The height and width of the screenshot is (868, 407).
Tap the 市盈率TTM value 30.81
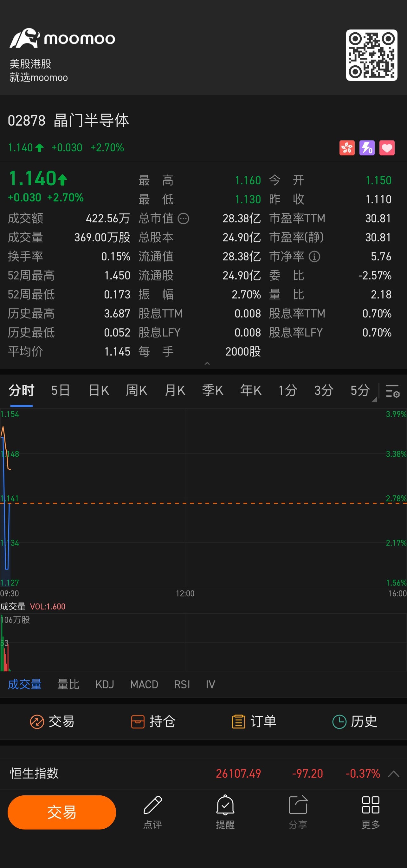pos(378,219)
